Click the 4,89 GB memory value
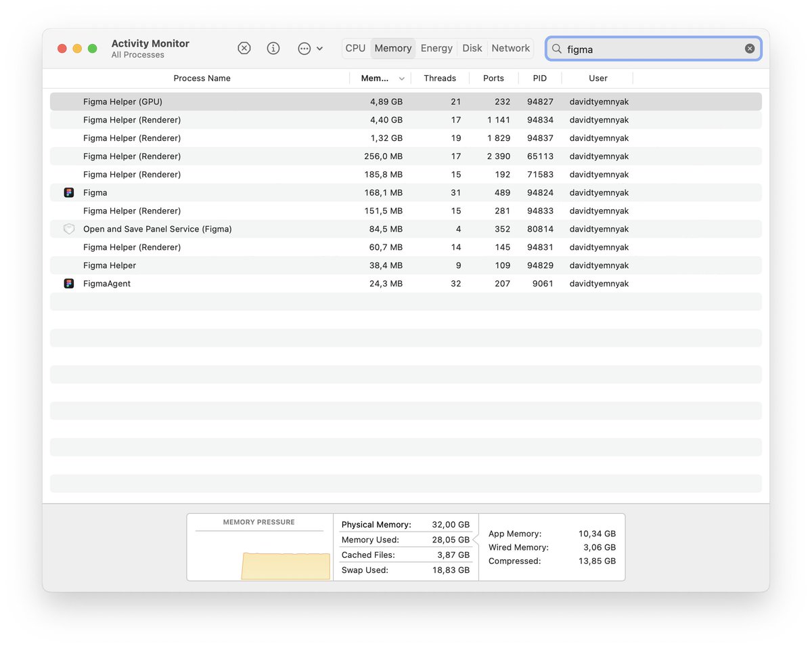Viewport: 812px width, 648px height. pos(386,102)
